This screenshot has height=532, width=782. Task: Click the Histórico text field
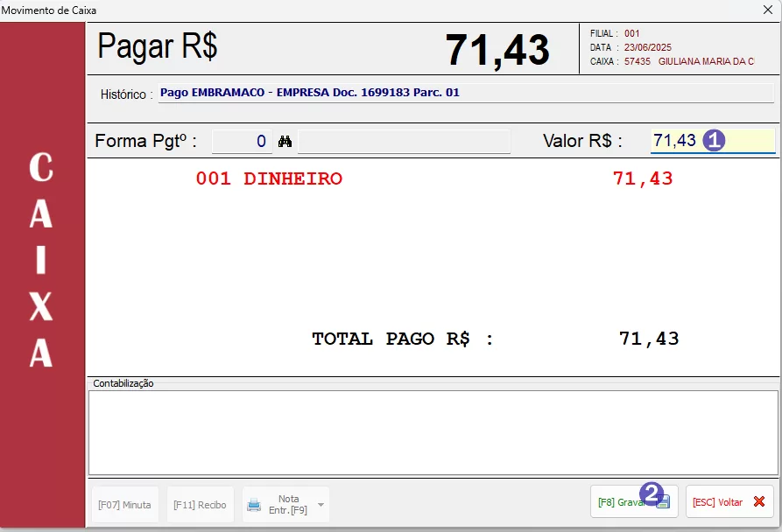pyautogui.click(x=466, y=93)
